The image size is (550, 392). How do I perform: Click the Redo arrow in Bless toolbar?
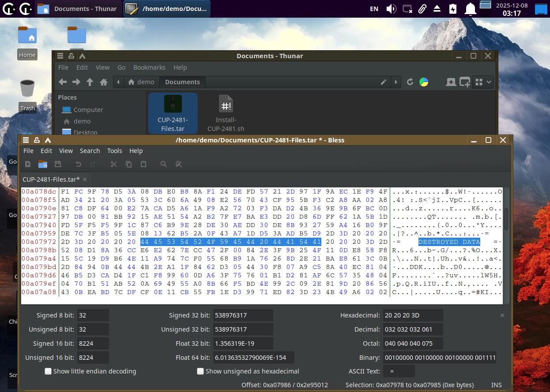93,164
